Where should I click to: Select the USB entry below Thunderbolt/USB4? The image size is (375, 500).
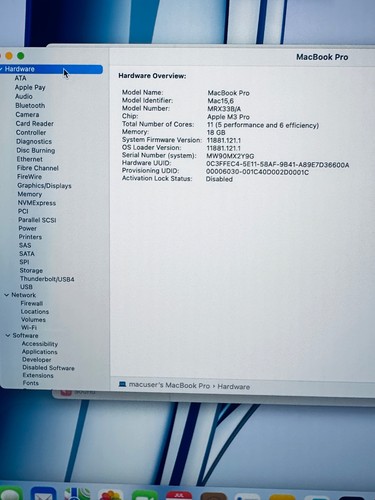[x=26, y=287]
